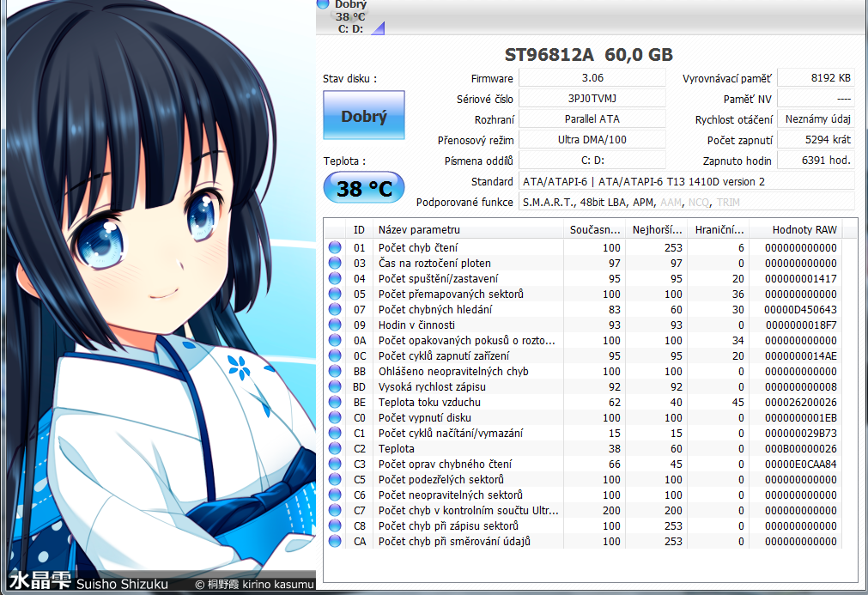
Task: Click the blue status orb in disk tab
Action: click(323, 4)
